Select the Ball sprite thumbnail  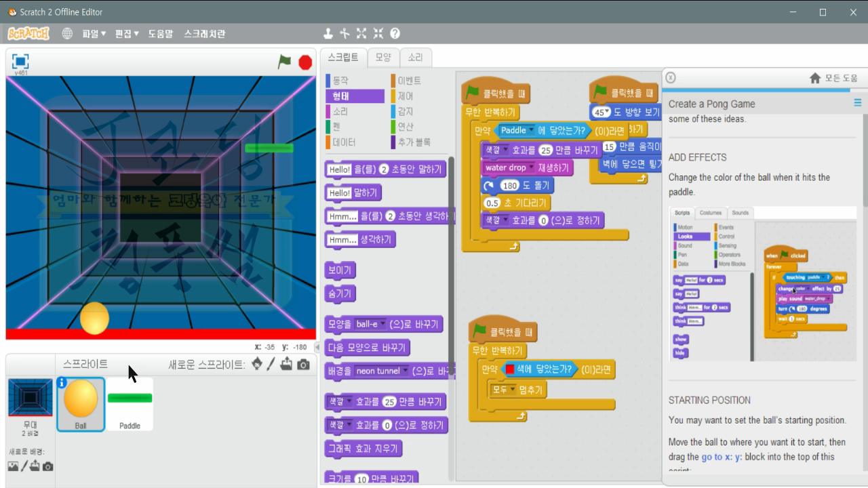coord(81,400)
